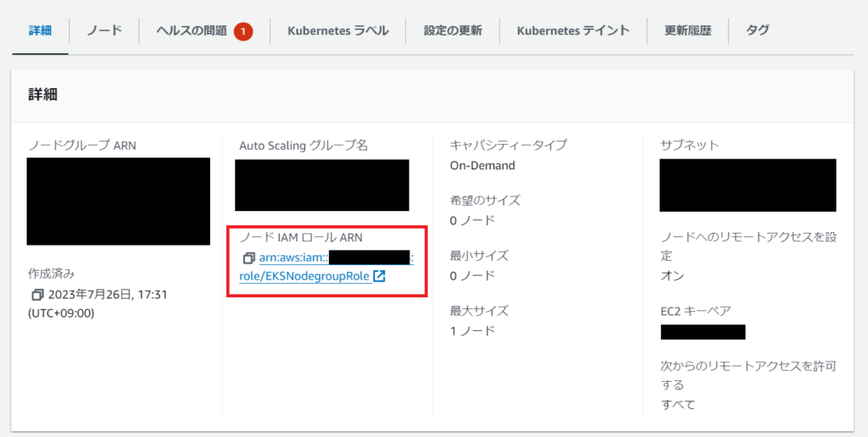Open the 詳細 tab
The image size is (868, 437).
coord(40,30)
